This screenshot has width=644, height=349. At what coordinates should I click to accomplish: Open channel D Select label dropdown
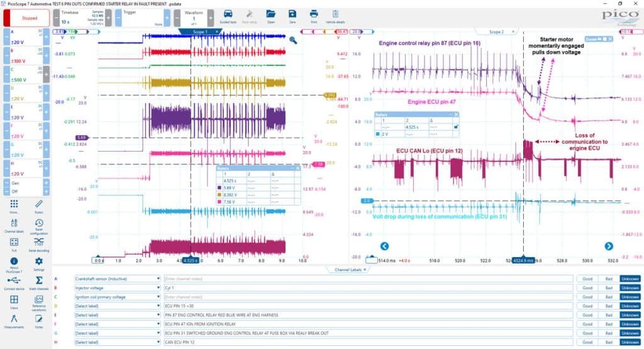[x=117, y=306]
